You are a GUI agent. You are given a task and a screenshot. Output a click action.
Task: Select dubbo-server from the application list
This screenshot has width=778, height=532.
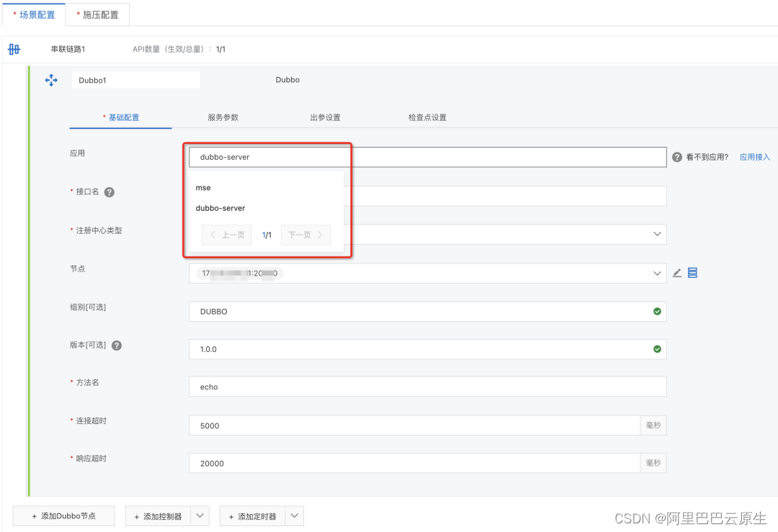[x=267, y=208]
